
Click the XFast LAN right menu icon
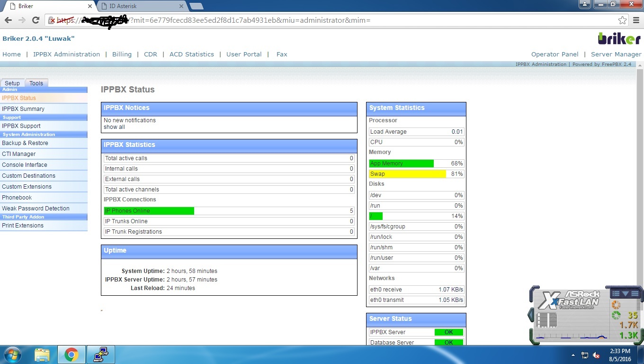point(635,294)
